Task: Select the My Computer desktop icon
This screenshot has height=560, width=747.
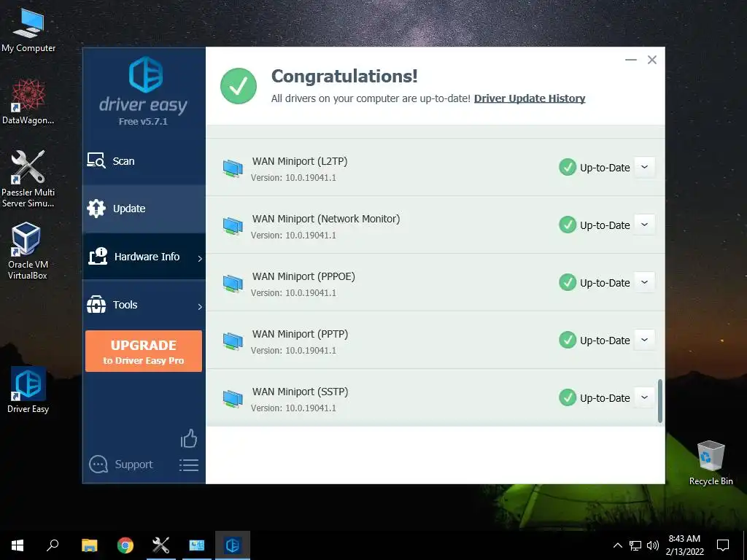Action: (28, 31)
